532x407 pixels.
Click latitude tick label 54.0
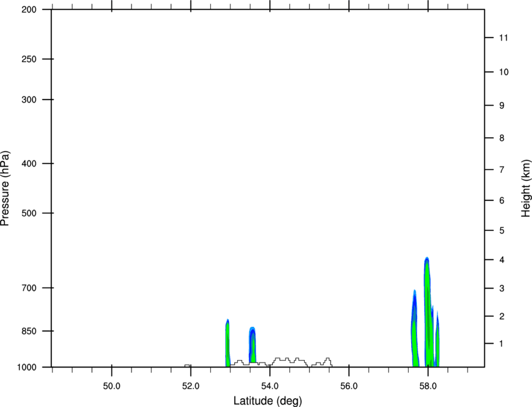[270, 386]
